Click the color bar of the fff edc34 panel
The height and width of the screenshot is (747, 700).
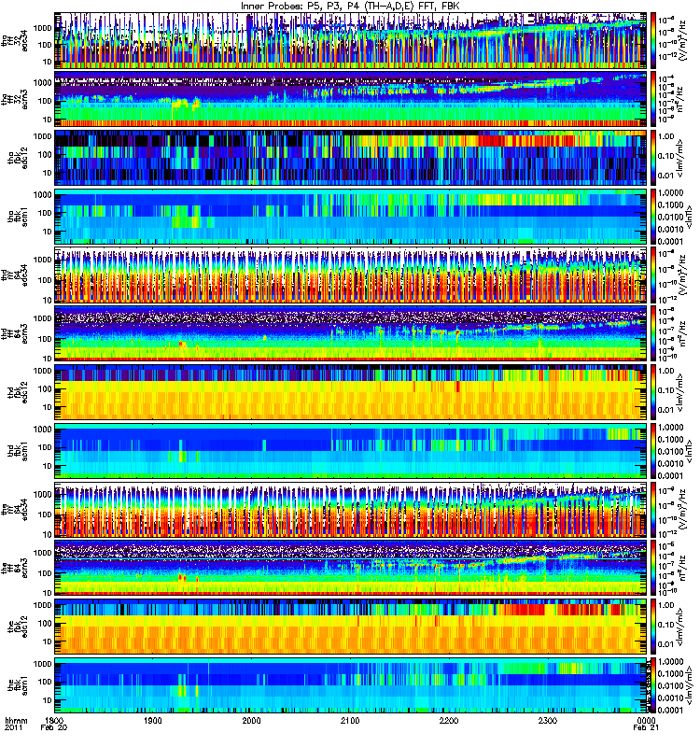[654, 509]
